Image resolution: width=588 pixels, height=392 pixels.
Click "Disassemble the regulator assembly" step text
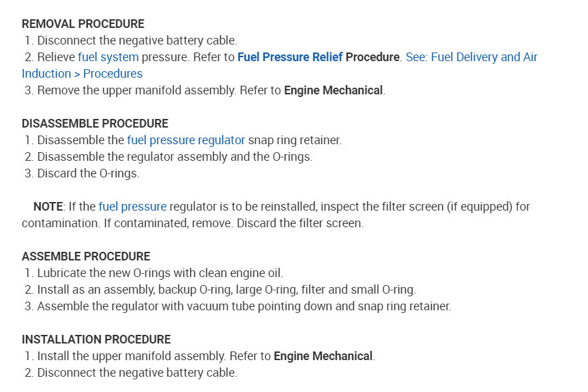[174, 157]
